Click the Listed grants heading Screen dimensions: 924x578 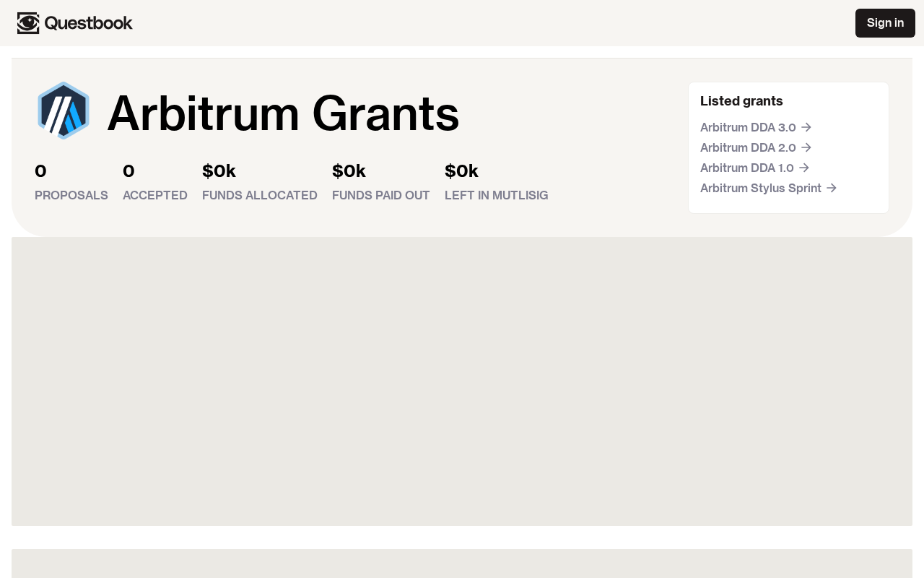click(741, 101)
